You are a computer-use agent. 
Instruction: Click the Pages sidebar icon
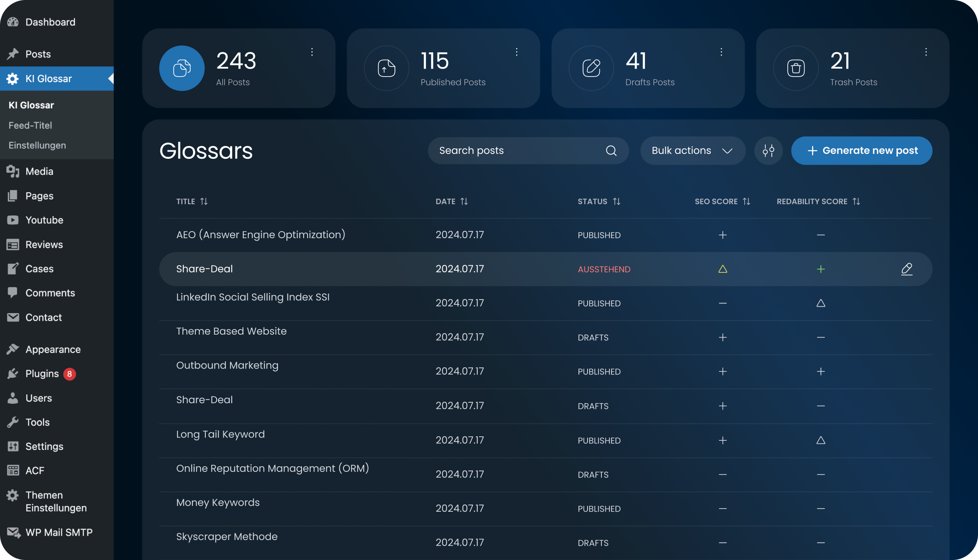[x=13, y=195]
